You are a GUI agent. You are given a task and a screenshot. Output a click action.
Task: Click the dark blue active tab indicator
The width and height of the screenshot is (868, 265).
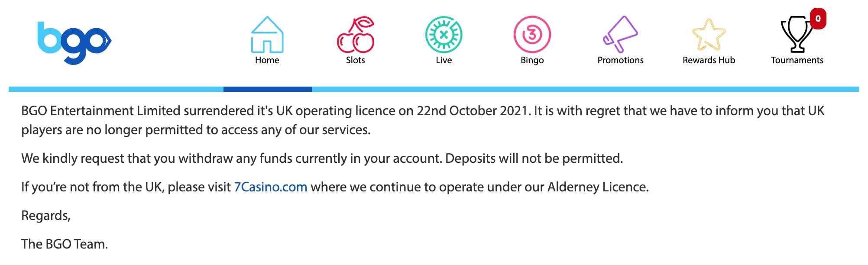[268, 89]
